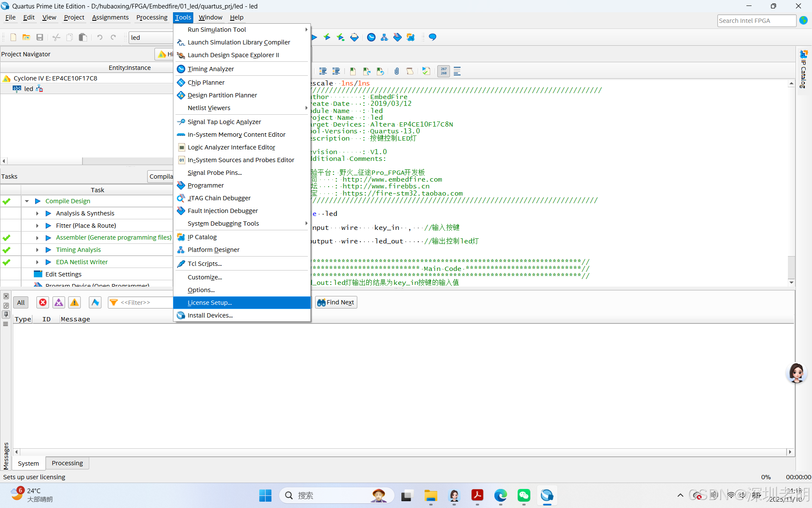The height and width of the screenshot is (508, 812).
Task: Expand the Analysis & Synthesis task
Action: (37, 213)
